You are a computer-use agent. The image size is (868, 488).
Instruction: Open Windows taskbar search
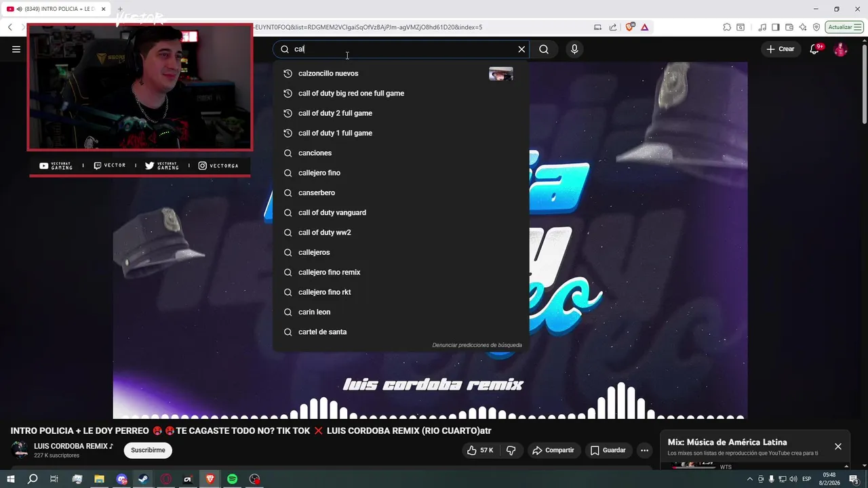point(33,479)
